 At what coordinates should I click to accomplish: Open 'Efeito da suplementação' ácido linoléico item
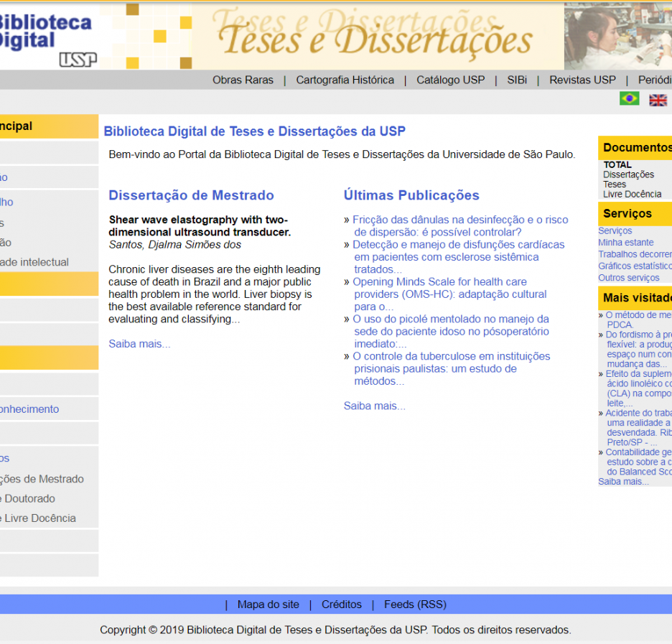click(x=638, y=388)
